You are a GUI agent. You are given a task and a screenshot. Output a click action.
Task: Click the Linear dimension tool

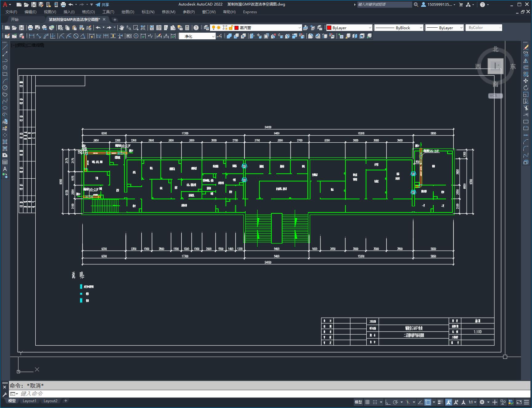coord(32,36)
